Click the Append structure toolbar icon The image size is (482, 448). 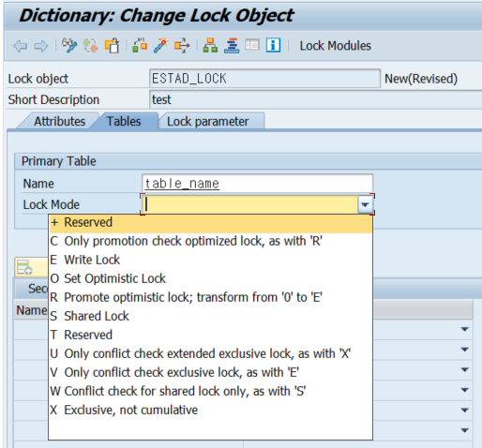pos(232,46)
